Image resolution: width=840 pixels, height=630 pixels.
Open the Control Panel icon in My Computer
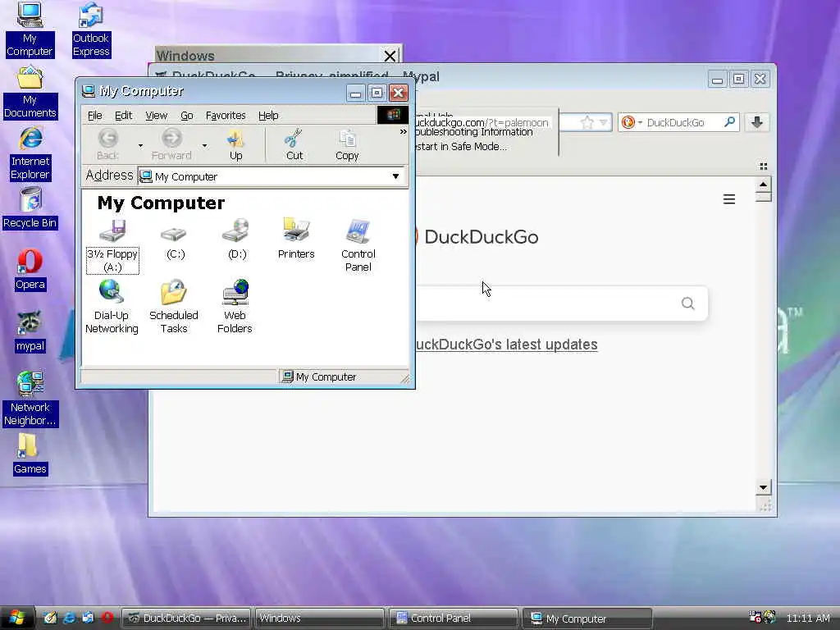click(358, 245)
